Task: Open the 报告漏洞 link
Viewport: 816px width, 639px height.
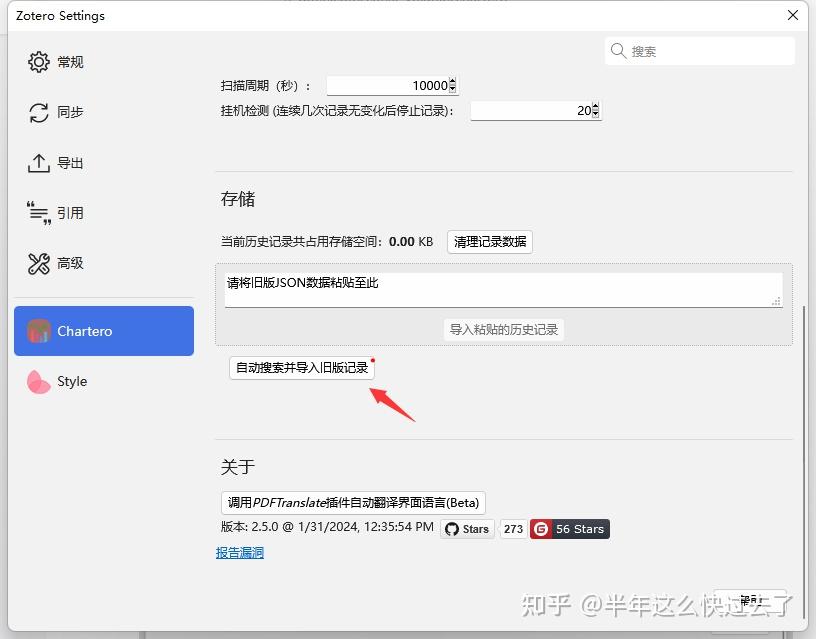Action: [239, 551]
